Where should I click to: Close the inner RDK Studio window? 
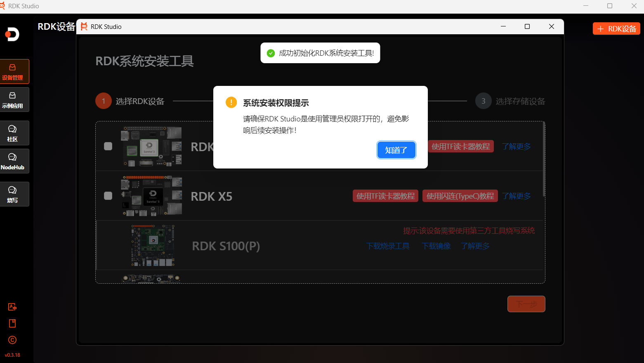pos(552,26)
